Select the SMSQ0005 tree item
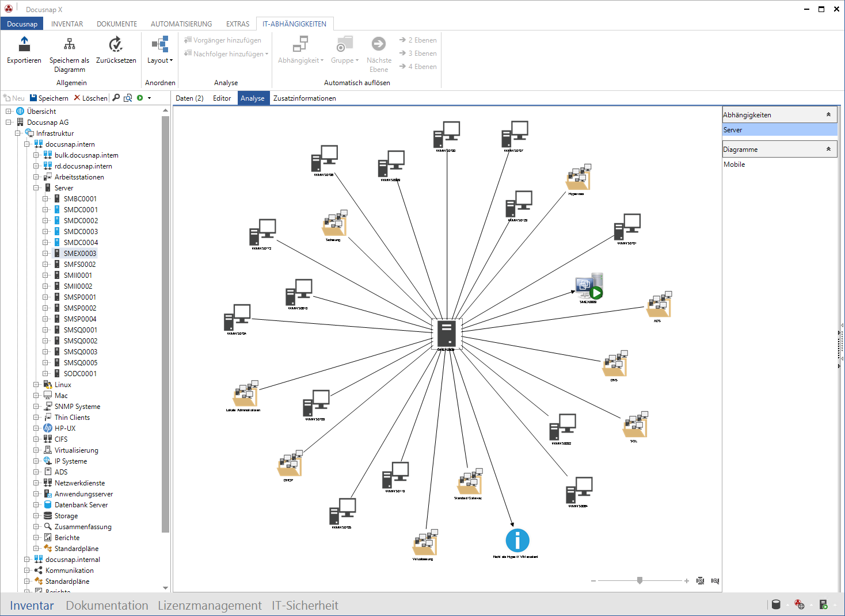The width and height of the screenshot is (845, 616). tap(81, 363)
